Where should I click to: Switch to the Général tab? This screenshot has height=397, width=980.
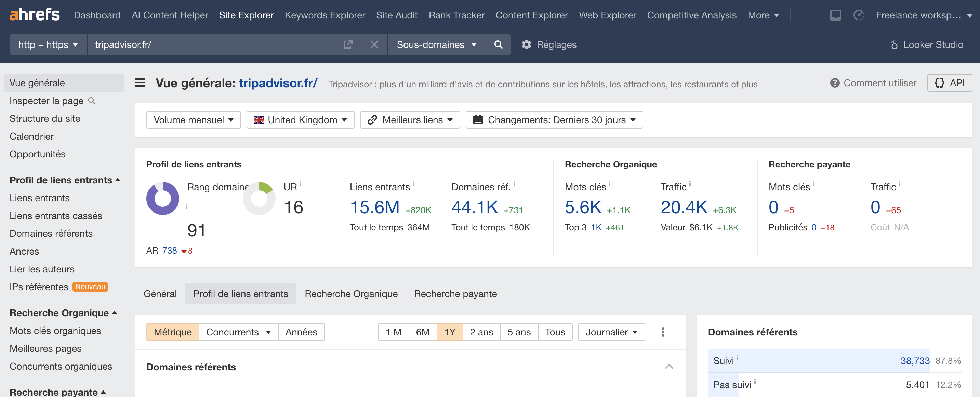coord(160,293)
